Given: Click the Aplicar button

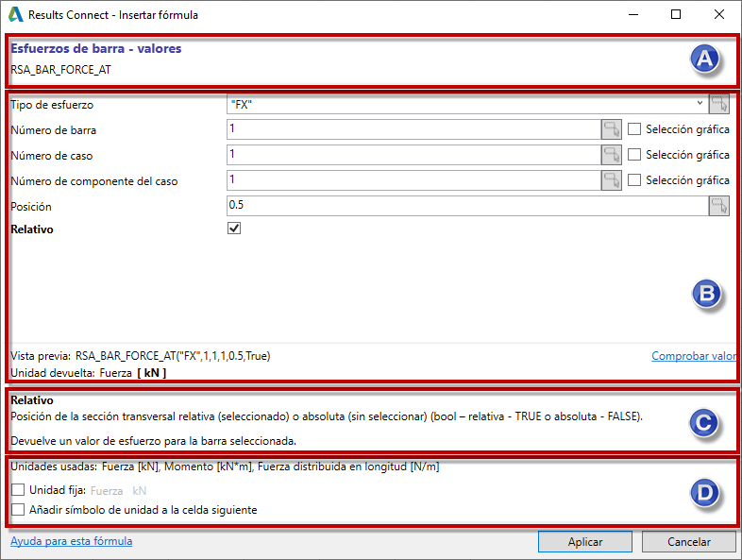Looking at the screenshot, I should click(585, 541).
